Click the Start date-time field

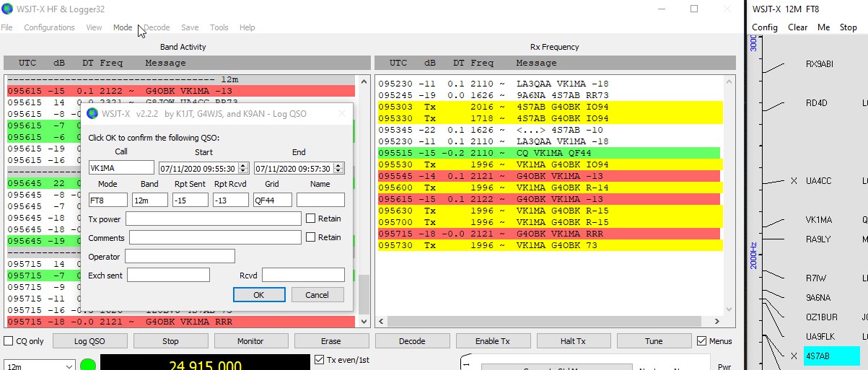203,168
